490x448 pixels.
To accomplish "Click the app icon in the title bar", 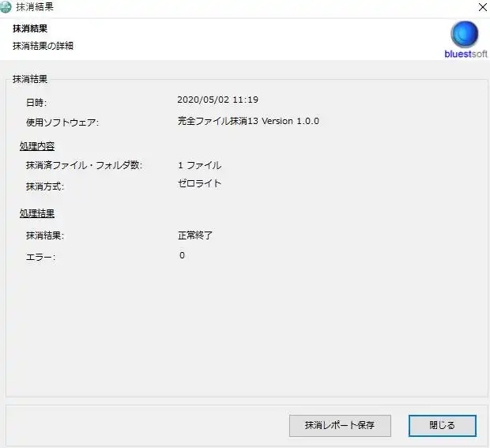I will pyautogui.click(x=6, y=7).
